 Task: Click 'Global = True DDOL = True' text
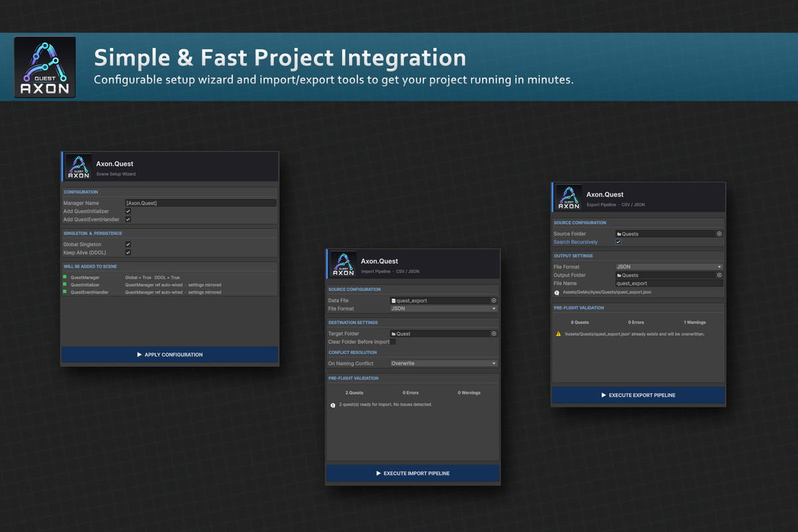[x=152, y=277]
